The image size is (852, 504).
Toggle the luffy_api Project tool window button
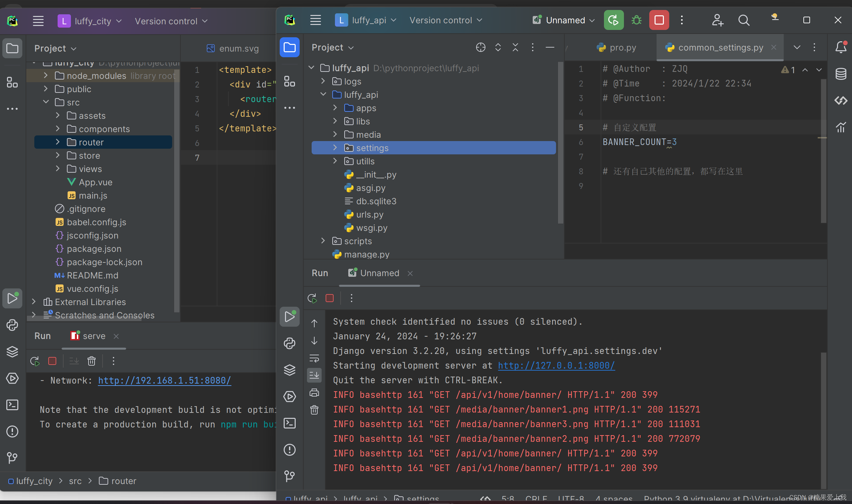point(290,48)
